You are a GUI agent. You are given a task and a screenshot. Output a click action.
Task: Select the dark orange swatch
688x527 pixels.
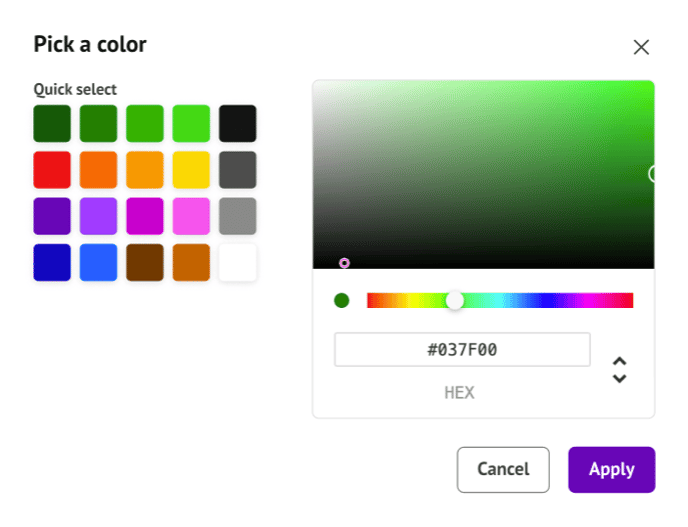tap(98, 170)
